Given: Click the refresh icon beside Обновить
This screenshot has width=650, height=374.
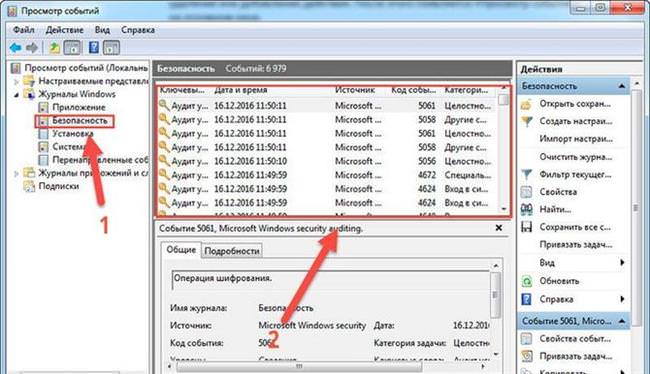Looking at the screenshot, I should click(526, 281).
